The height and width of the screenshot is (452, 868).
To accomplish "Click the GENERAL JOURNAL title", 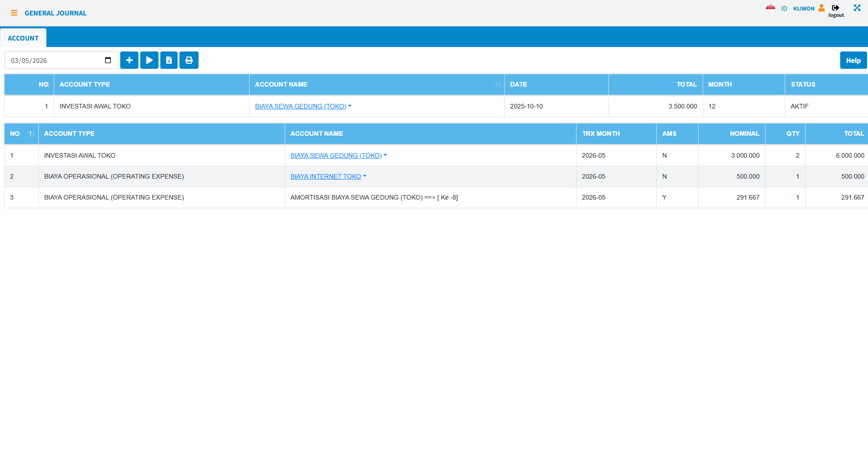I will (56, 13).
